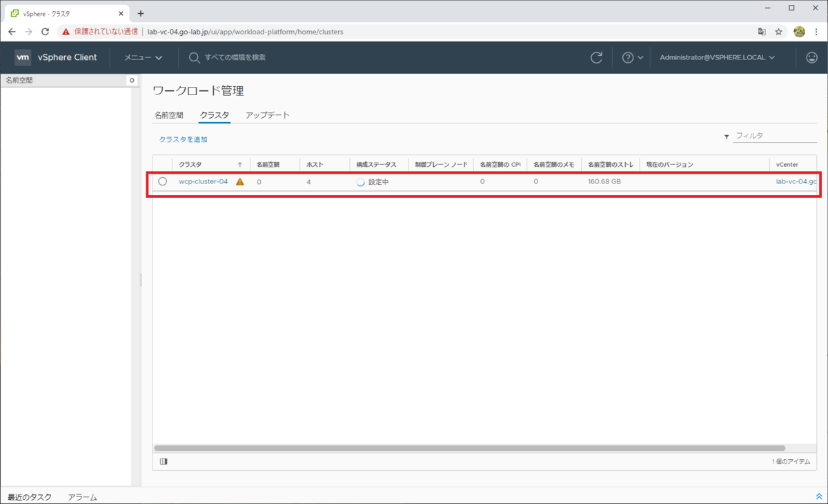Click the 設定中 status text
828x504 pixels.
(x=379, y=182)
